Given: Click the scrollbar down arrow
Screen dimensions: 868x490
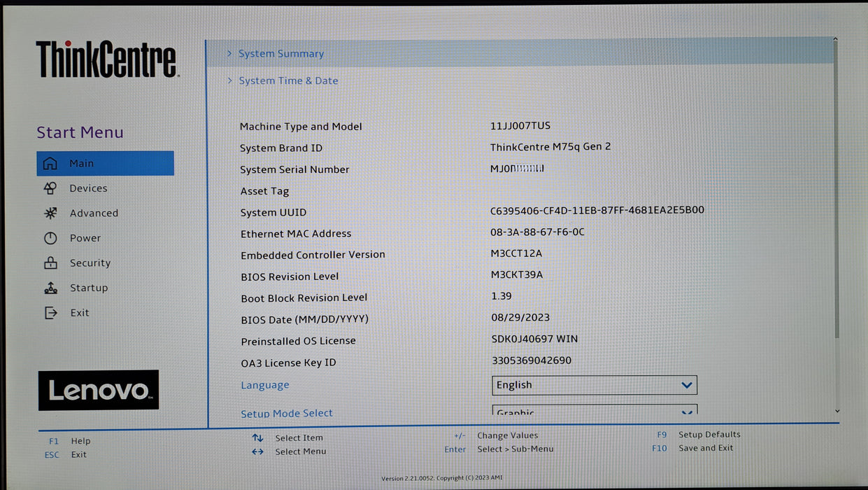Looking at the screenshot, I should pos(837,412).
